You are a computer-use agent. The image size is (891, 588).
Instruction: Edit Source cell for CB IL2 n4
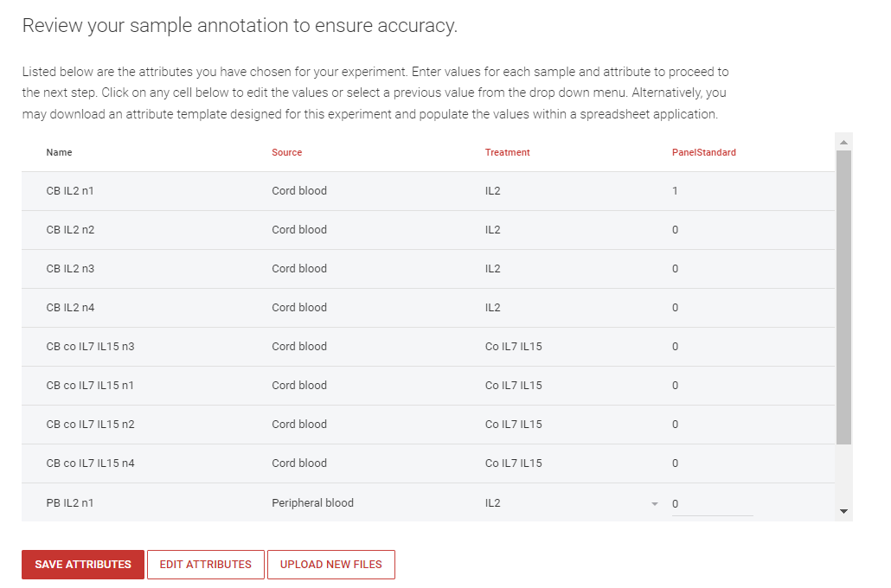(299, 307)
